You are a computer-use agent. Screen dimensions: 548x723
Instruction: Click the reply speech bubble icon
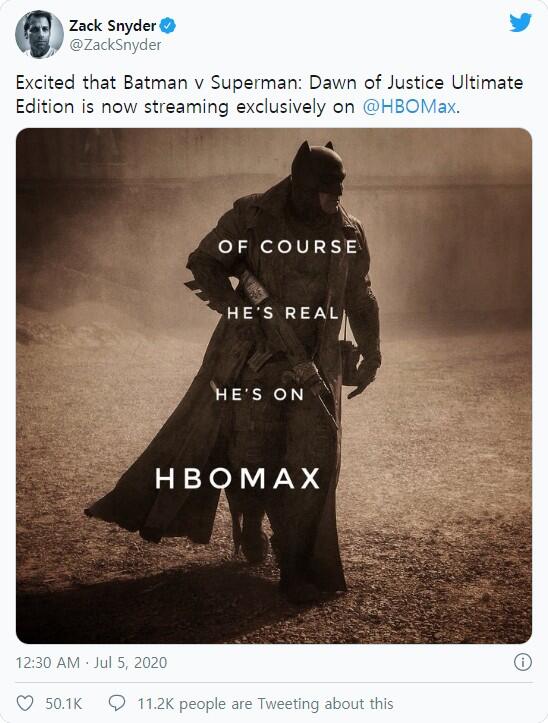pyautogui.click(x=117, y=703)
